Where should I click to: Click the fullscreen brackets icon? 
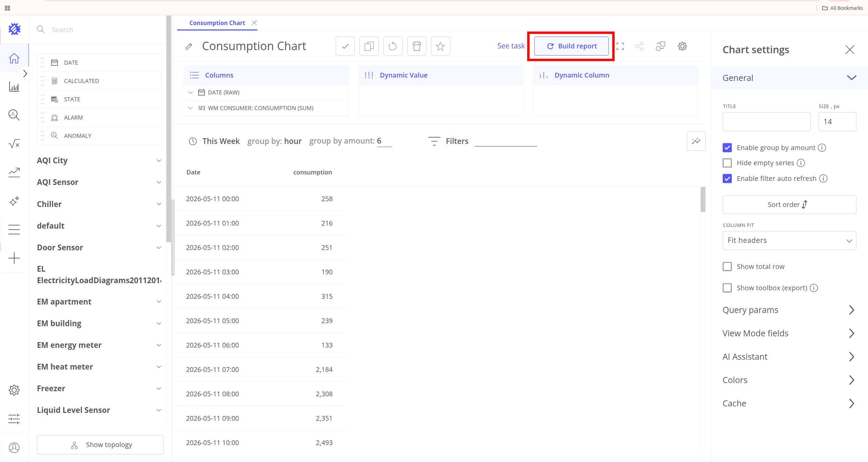(x=620, y=46)
